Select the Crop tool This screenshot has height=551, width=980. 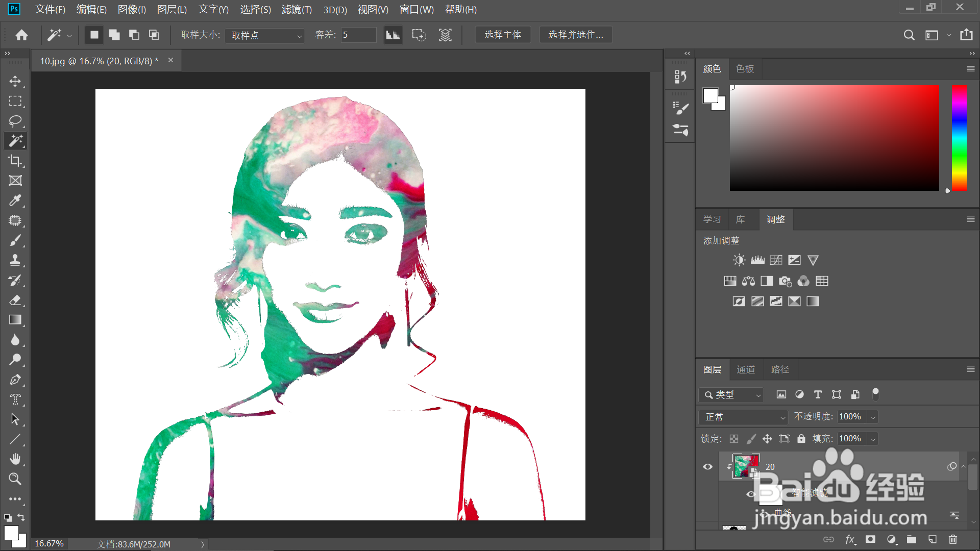(x=15, y=161)
